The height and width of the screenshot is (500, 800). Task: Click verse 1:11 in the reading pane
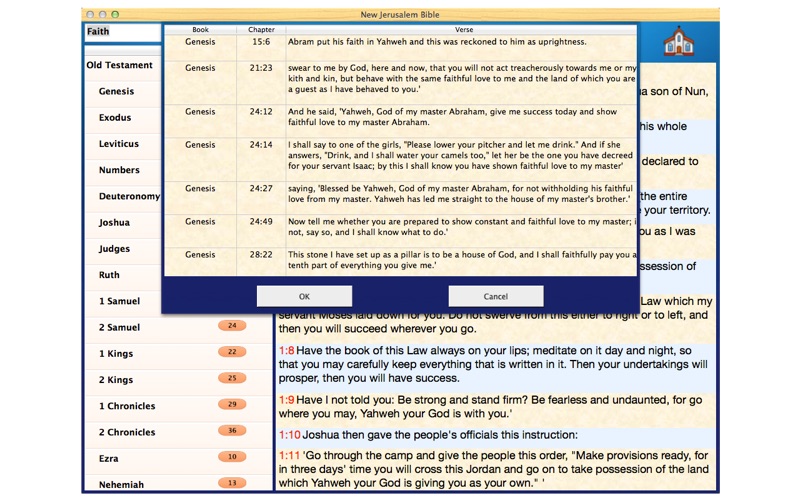[x=495, y=469]
